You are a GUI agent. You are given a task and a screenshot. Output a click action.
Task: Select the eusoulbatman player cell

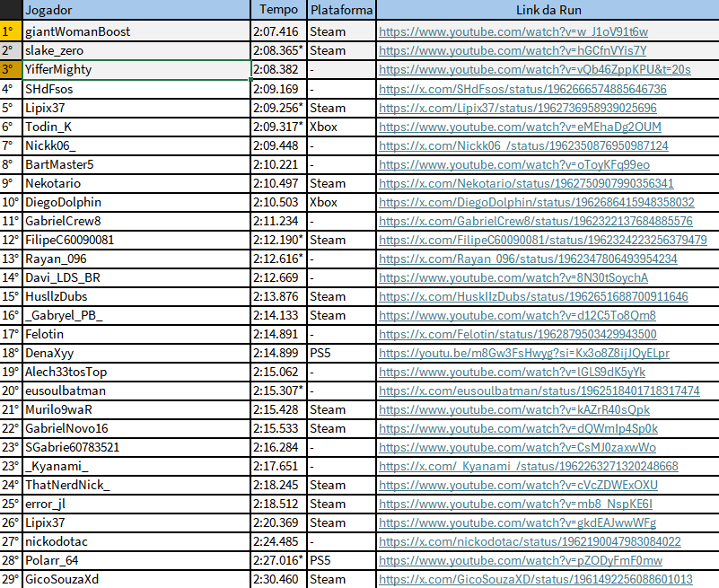136,391
